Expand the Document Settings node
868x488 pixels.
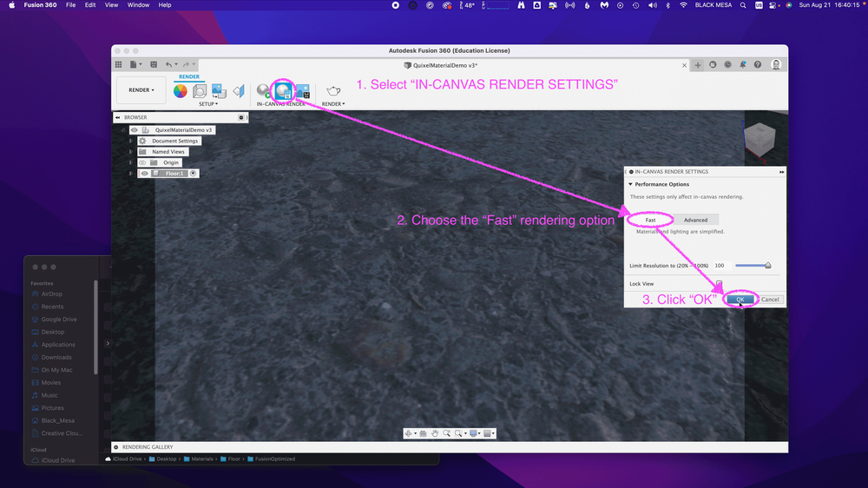[x=131, y=142]
